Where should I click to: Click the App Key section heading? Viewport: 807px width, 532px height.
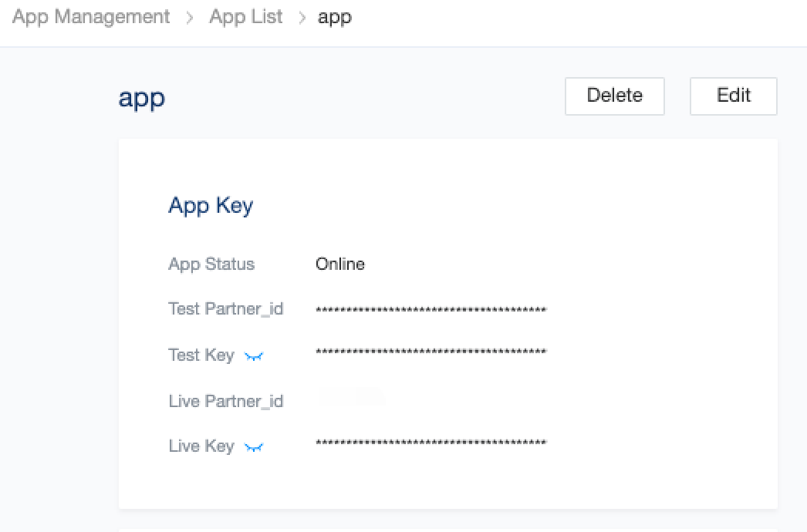[x=211, y=206]
